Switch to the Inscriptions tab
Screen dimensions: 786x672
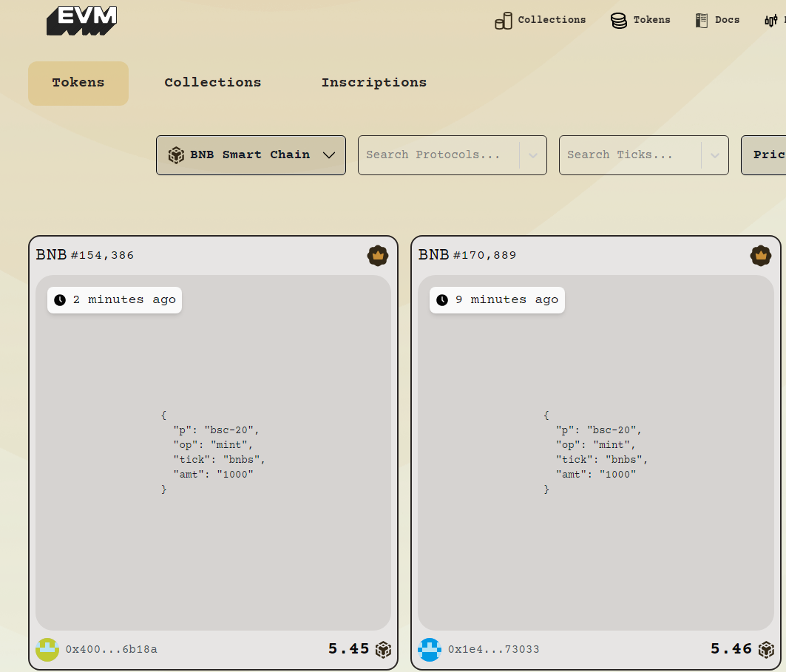pos(374,83)
